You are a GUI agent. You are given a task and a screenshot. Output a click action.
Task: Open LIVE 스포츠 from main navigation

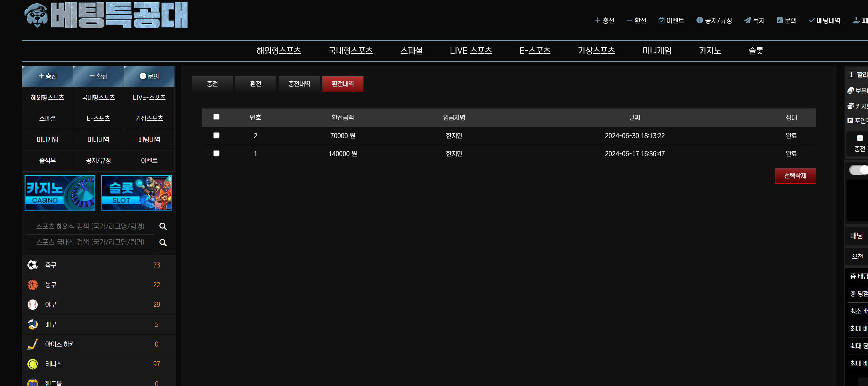(470, 51)
